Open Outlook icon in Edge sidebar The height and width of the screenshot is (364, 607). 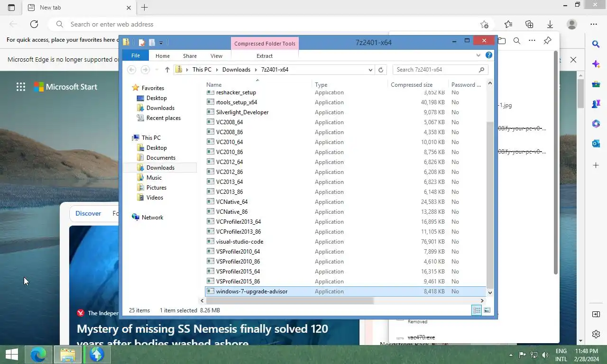click(x=596, y=144)
